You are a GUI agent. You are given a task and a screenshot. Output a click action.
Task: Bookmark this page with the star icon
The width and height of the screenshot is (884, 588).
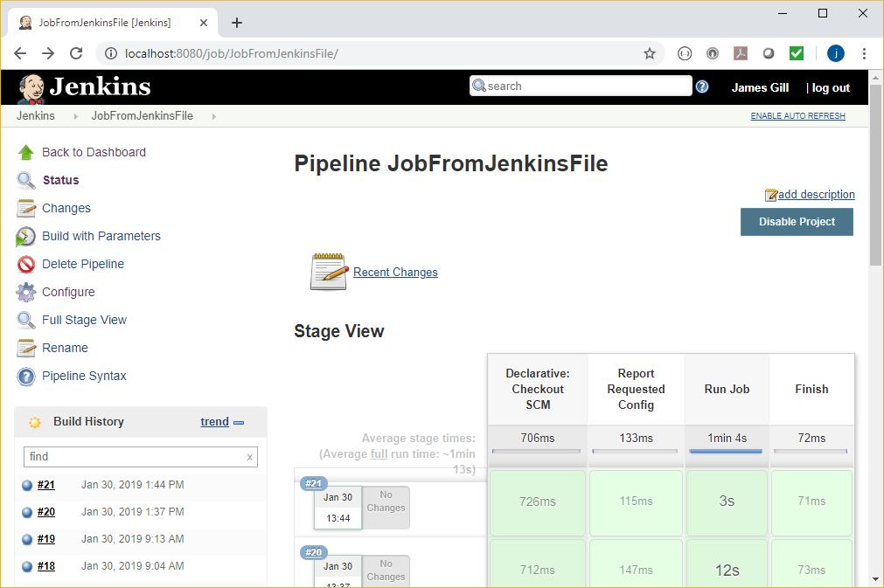650,53
